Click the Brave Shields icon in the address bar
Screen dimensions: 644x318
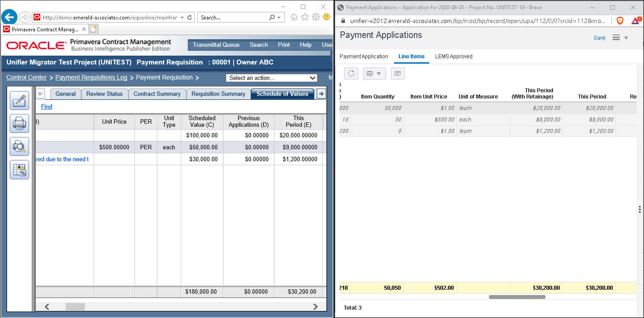click(x=620, y=20)
